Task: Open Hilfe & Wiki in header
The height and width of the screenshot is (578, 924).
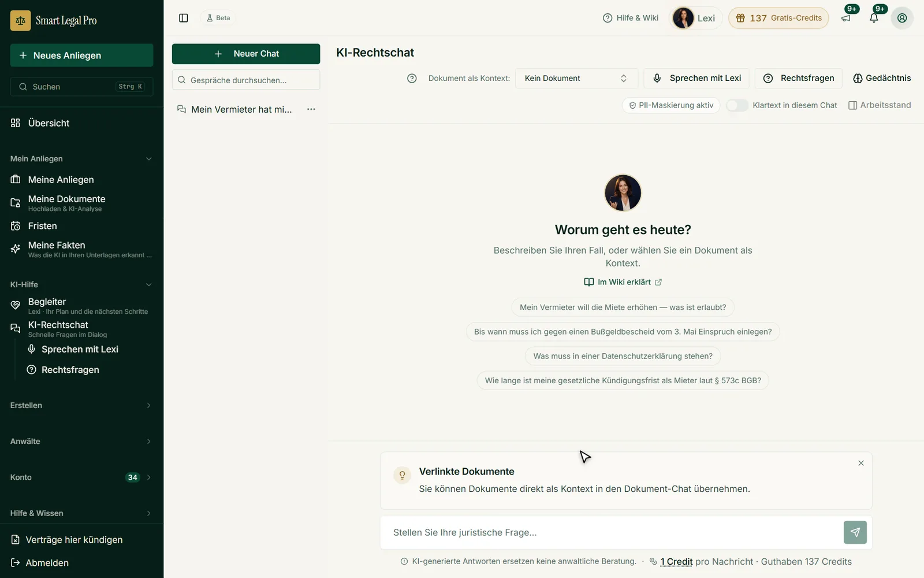Action: 631,18
